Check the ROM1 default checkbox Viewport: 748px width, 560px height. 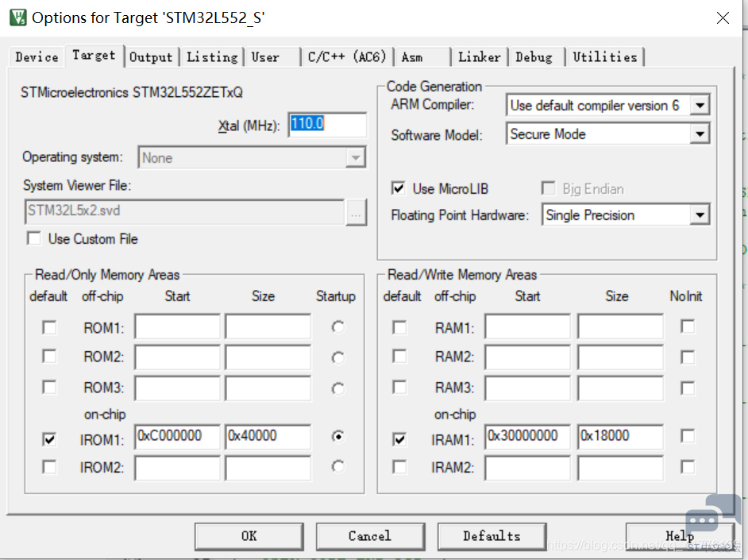coord(49,328)
